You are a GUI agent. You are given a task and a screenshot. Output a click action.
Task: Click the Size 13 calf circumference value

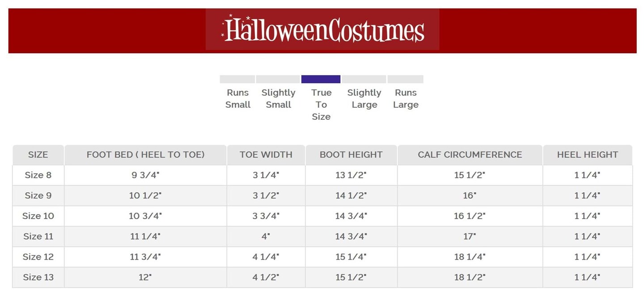470,277
